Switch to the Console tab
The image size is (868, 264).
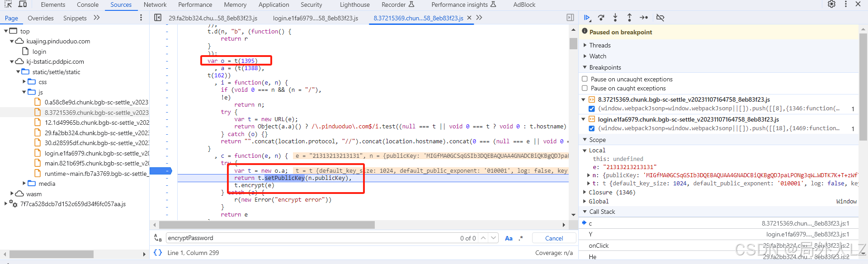point(88,5)
